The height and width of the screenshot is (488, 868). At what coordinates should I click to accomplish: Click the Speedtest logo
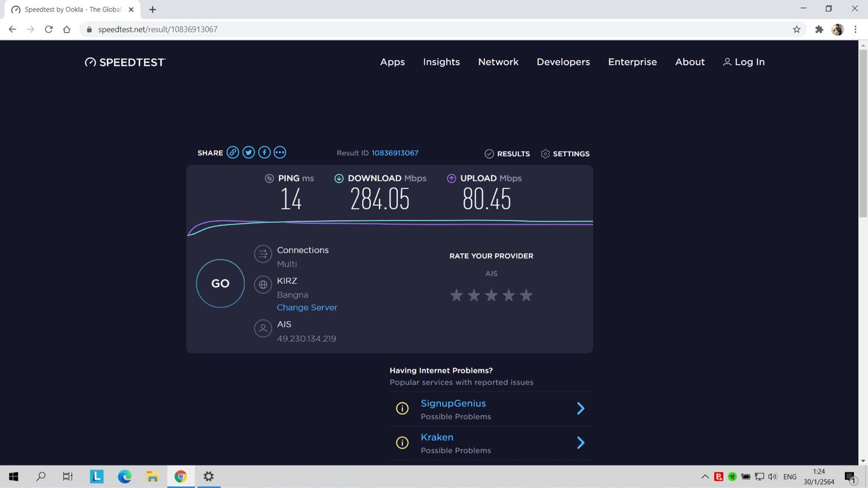click(x=125, y=62)
